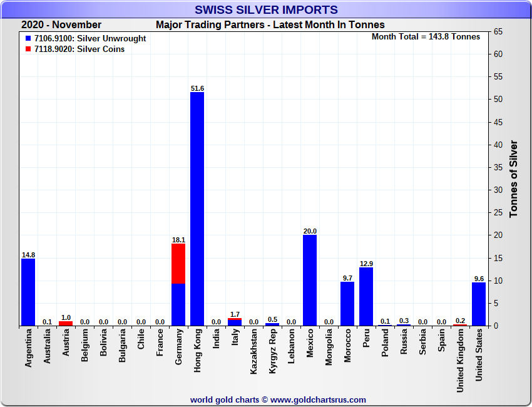Click the 'Italy' axis label
The image size is (532, 407).
tap(235, 337)
